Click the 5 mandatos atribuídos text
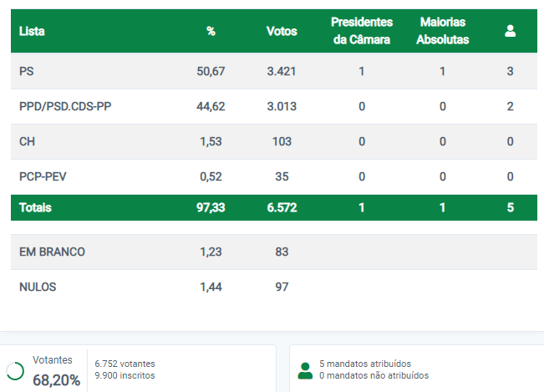Viewport: 544px width, 392px height. 365,364
